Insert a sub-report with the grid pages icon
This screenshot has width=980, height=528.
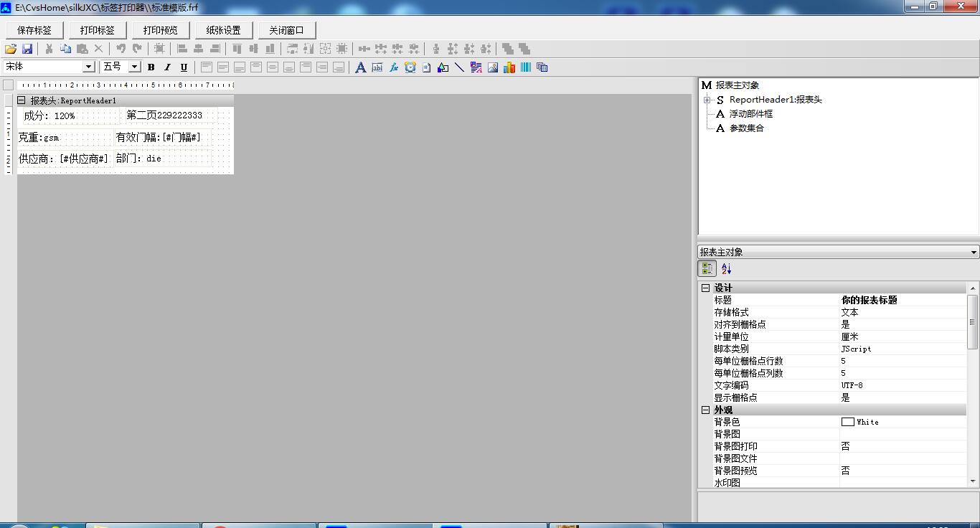coord(542,67)
